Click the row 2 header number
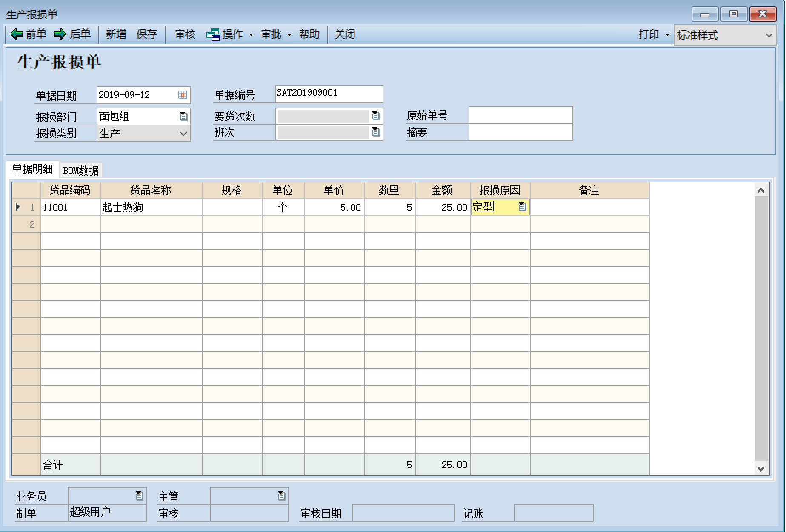Viewport: 786px width, 532px height. (x=26, y=224)
